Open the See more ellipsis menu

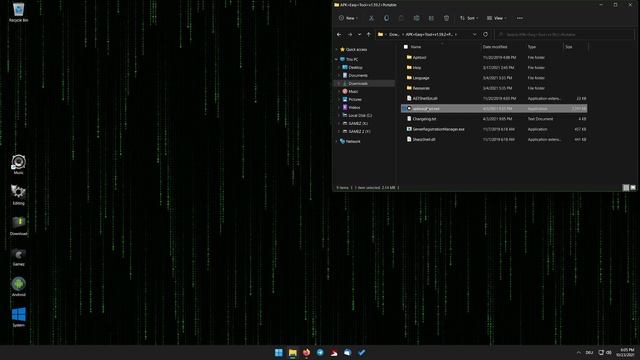(520, 18)
